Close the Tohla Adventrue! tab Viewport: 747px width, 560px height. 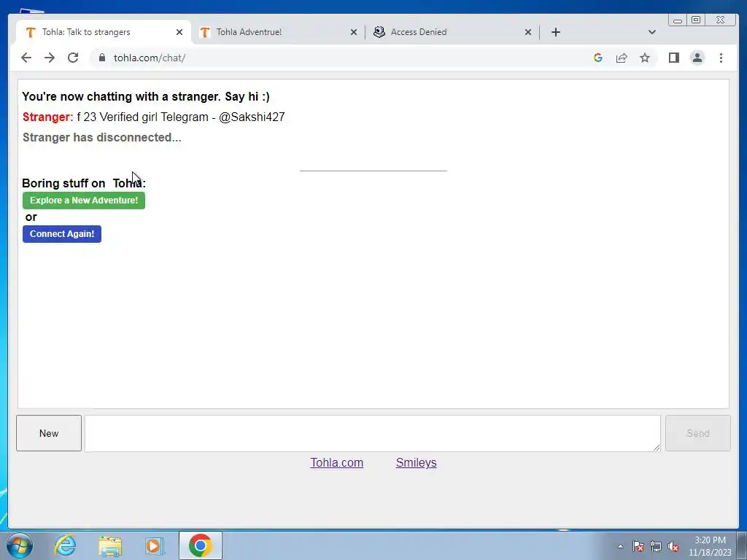point(354,32)
